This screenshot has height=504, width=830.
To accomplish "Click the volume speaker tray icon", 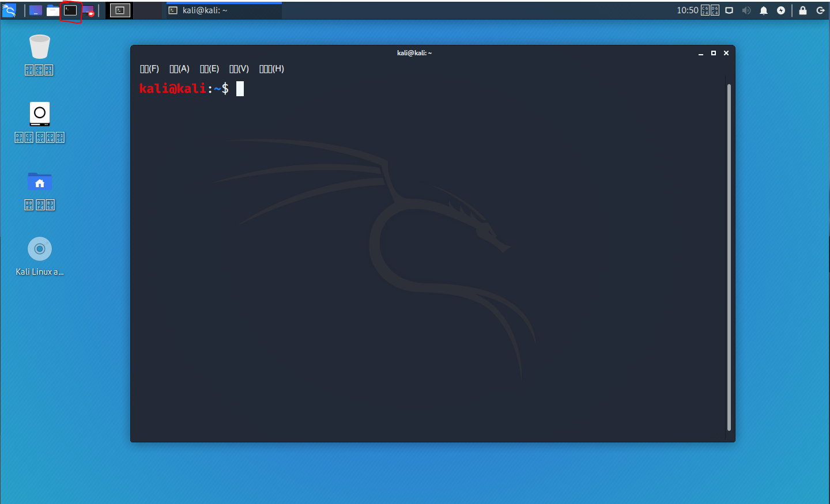I will coord(746,10).
